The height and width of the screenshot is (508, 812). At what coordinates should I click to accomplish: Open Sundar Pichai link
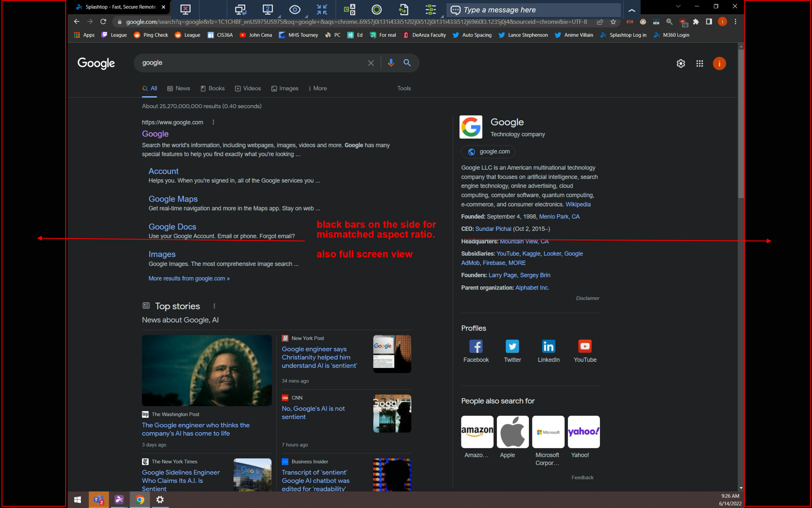(493, 229)
